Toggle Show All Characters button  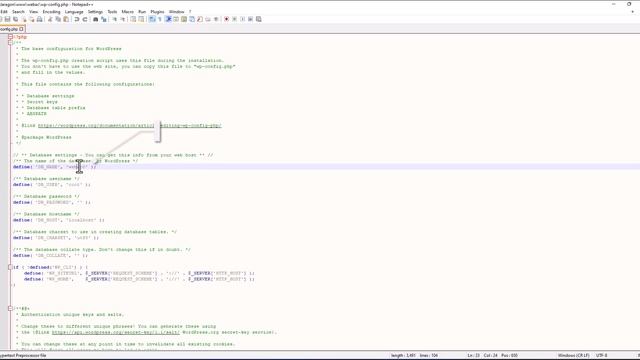pos(160,19)
